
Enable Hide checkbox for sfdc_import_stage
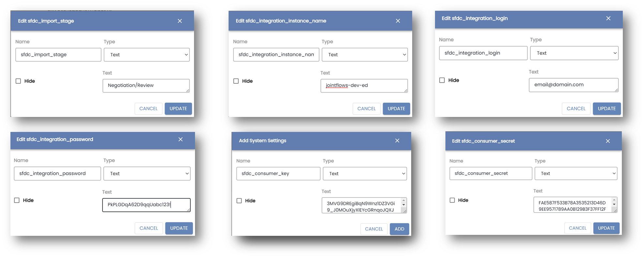[x=18, y=81]
